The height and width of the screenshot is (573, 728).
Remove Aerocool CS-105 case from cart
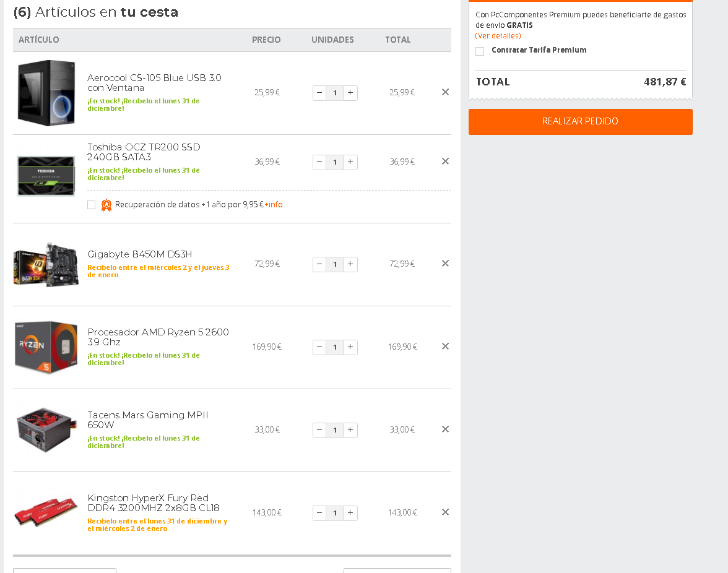point(445,92)
